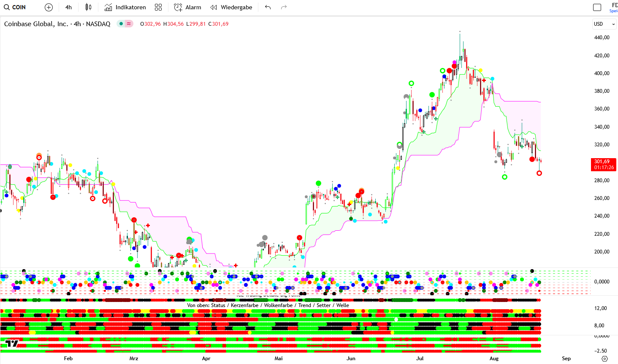The image size is (618, 364).
Task: Click the undo arrow
Action: (x=268, y=7)
